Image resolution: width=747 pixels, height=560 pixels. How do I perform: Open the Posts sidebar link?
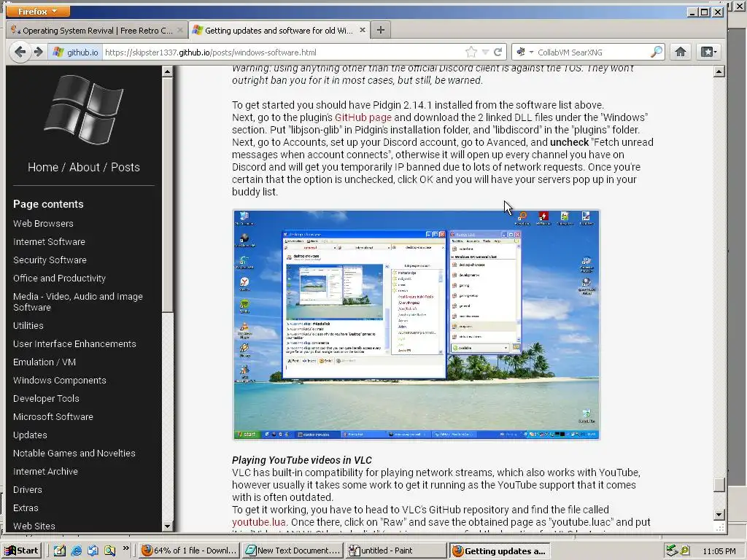[x=125, y=167]
